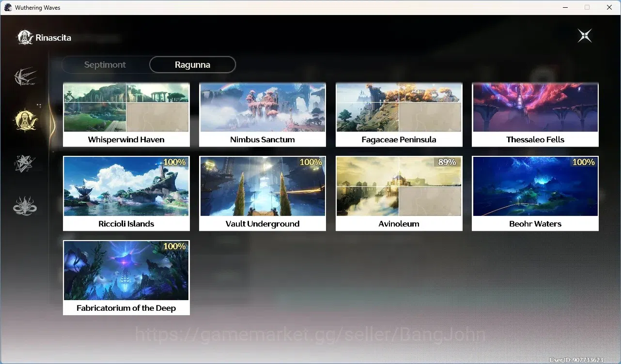Open the Fabricatorium of the Deep card

click(126, 277)
